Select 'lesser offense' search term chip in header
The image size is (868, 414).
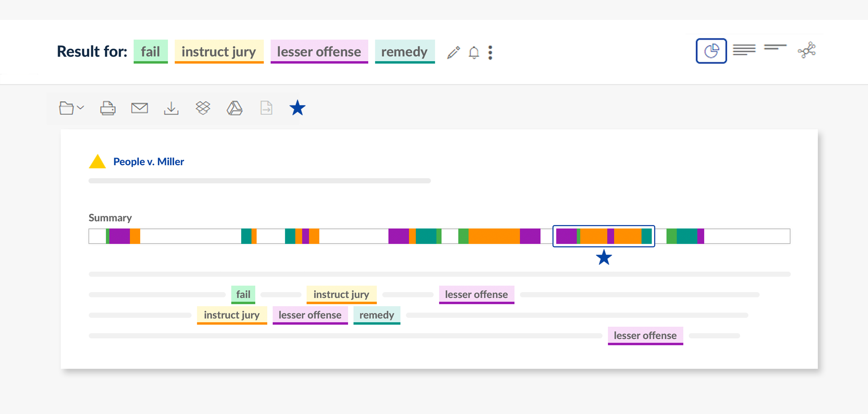pos(319,51)
